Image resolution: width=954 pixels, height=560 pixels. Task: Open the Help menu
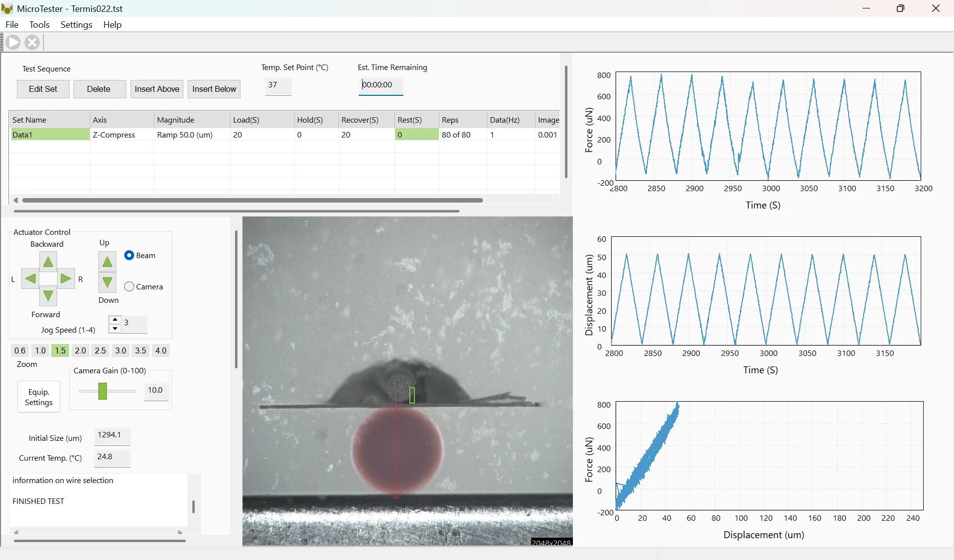pyautogui.click(x=112, y=24)
